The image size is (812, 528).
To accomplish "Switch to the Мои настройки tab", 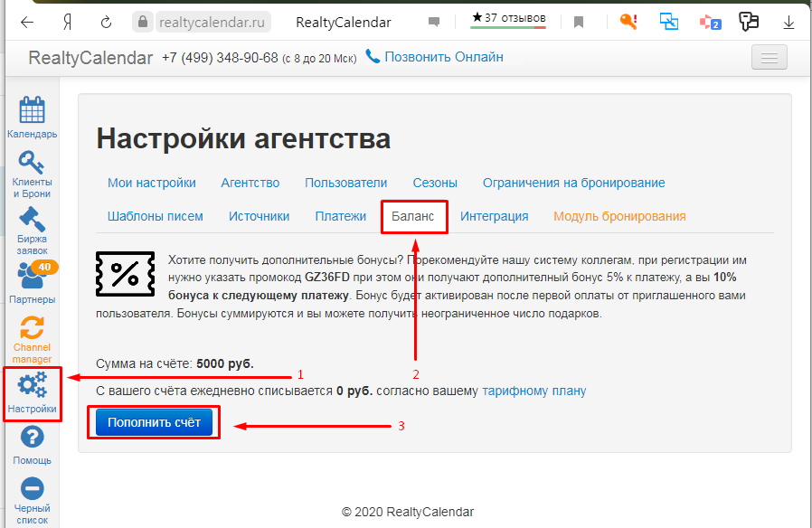I will [x=152, y=183].
